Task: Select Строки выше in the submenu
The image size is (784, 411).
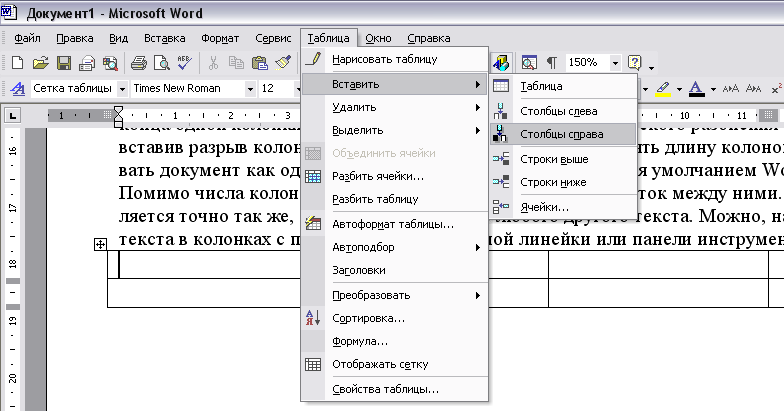Action: tap(564, 160)
